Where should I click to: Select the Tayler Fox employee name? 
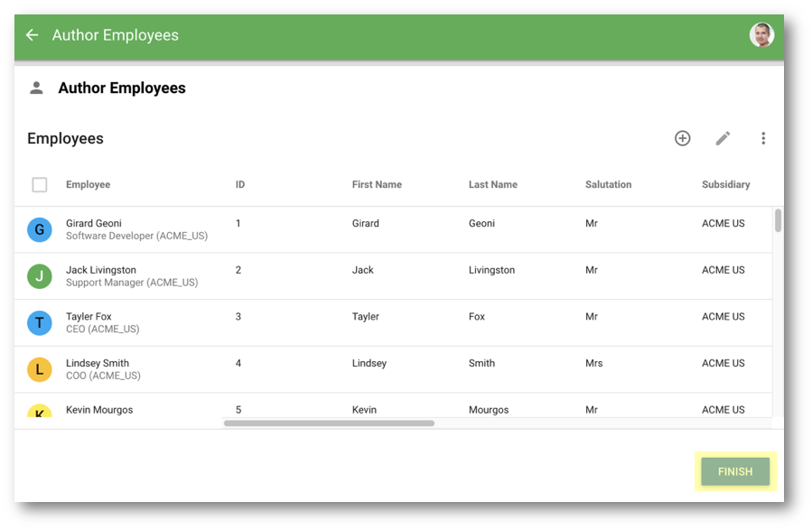click(89, 317)
